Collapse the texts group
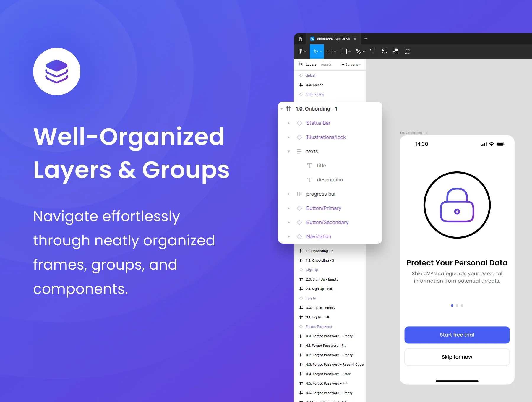 289,151
